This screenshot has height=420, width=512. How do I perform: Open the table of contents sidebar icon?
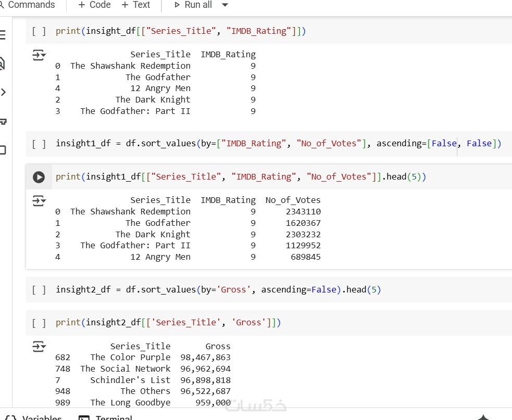2,35
